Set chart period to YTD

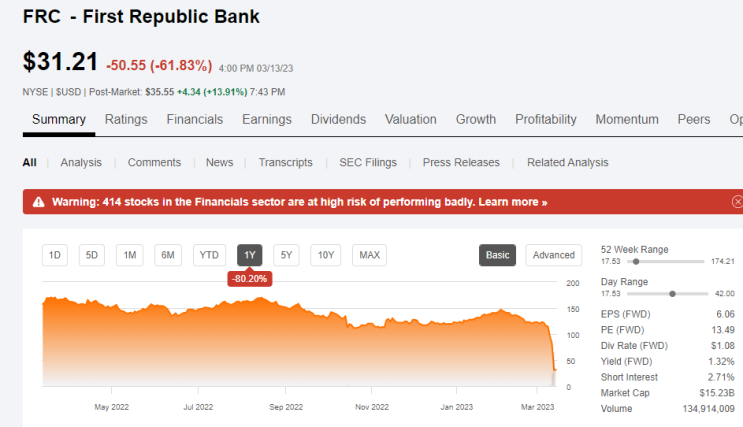(208, 255)
